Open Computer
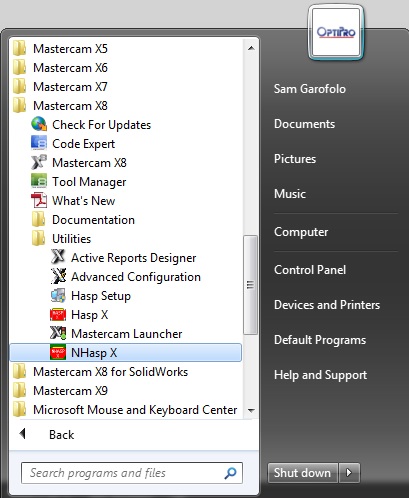The image size is (409, 498). pos(301,232)
